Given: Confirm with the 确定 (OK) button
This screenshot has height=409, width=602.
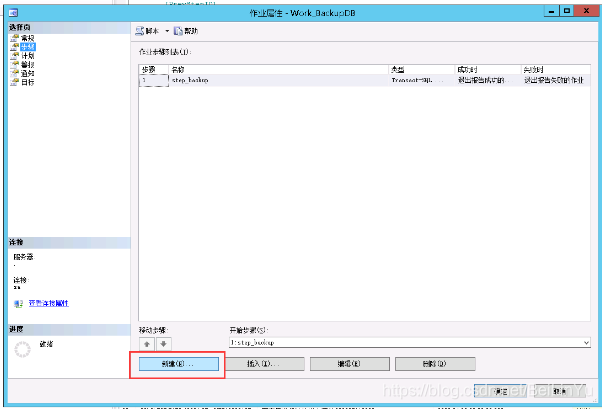Looking at the screenshot, I should click(500, 391).
